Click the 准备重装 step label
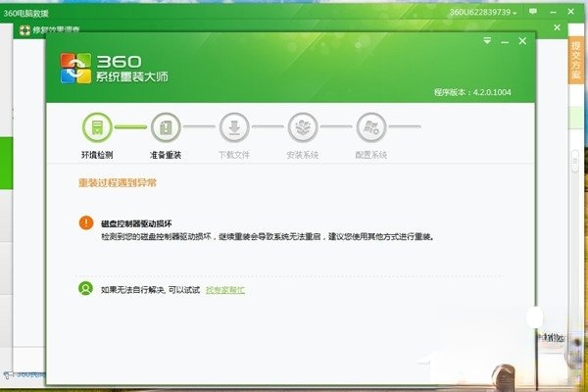Viewport: 588px width, 392px height. (x=166, y=155)
